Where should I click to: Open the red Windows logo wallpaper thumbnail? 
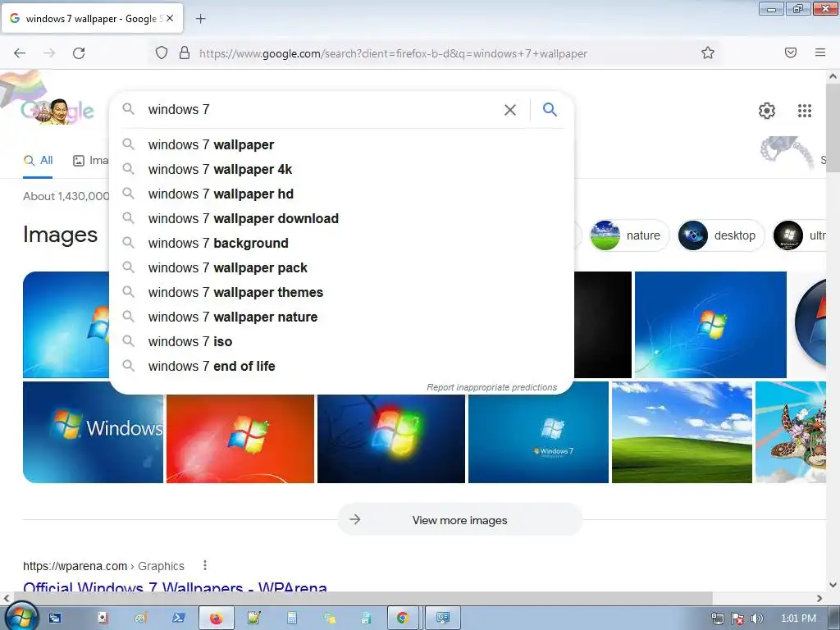(x=240, y=439)
